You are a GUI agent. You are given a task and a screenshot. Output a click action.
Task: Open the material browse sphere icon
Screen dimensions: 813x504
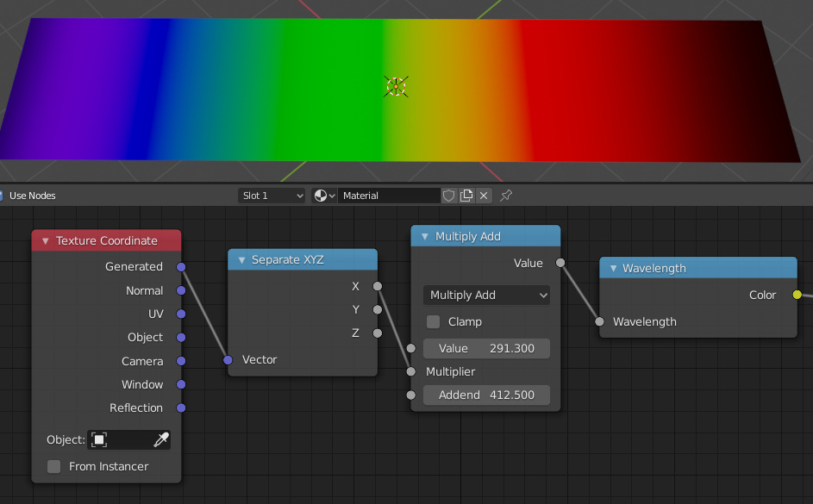tap(324, 196)
